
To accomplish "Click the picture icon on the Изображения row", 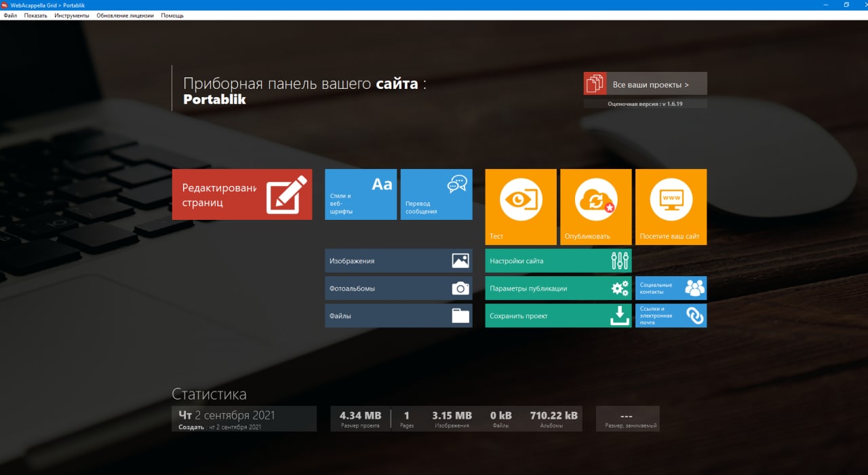I will click(460, 261).
